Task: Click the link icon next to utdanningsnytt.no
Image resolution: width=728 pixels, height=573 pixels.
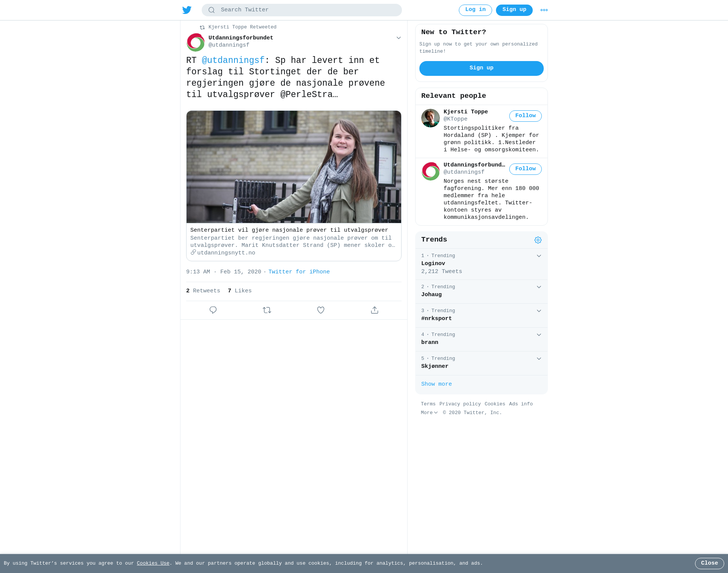Action: pyautogui.click(x=193, y=252)
